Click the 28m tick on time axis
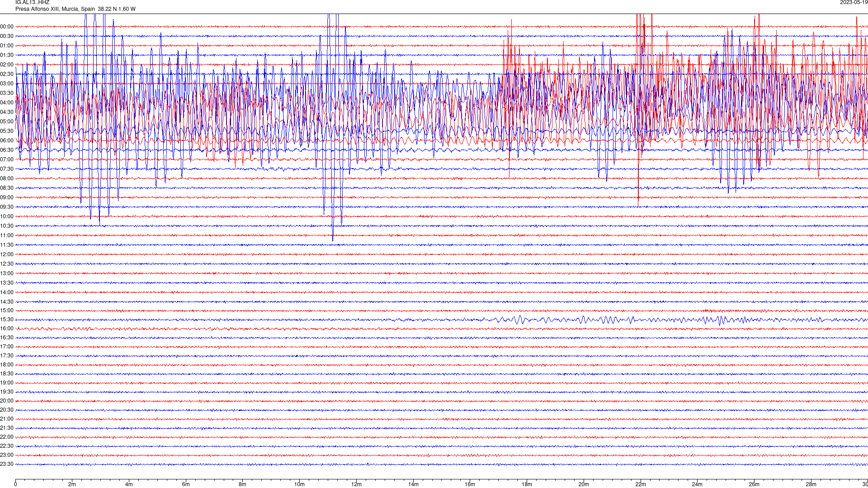The width and height of the screenshot is (868, 488). (811, 484)
